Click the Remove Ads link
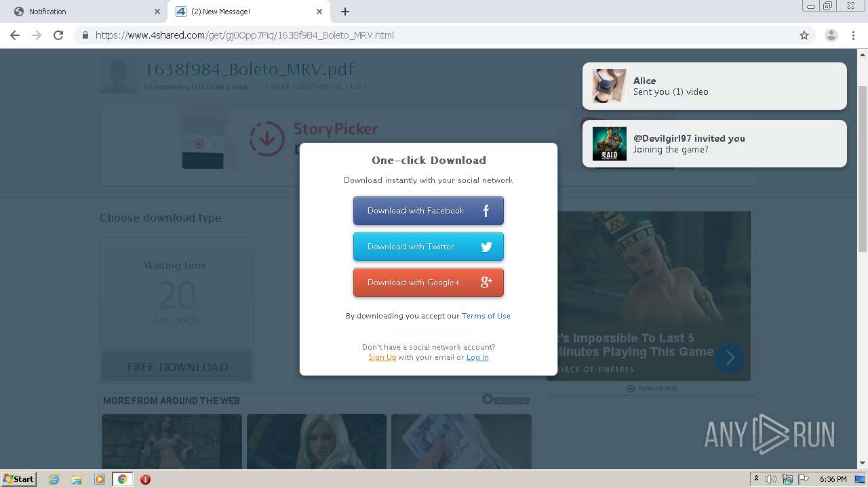 [652, 388]
